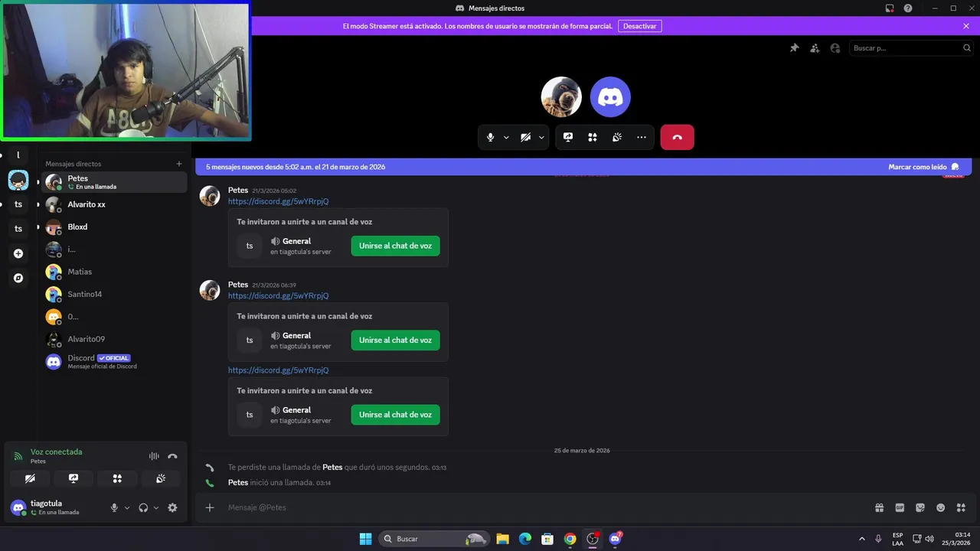Open Petes avatar in call view
This screenshot has width=980, height=551.
coord(561,96)
